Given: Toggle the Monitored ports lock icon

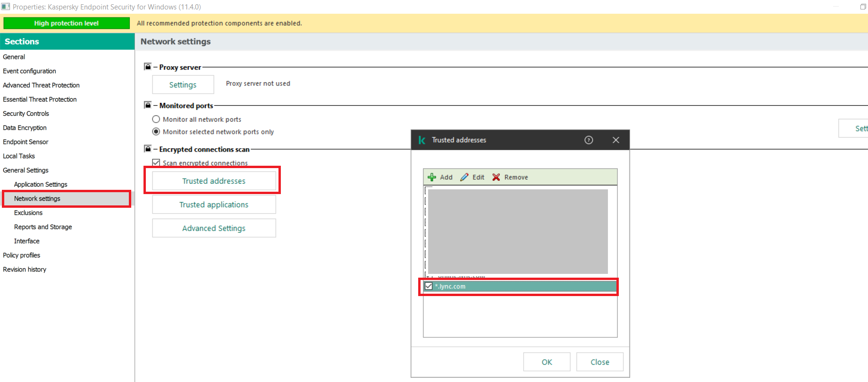Looking at the screenshot, I should coord(148,105).
